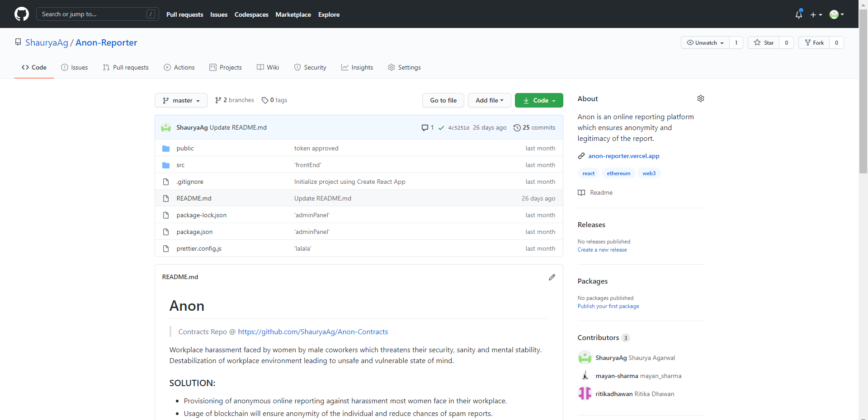This screenshot has height=420, width=868.
Task: Click the ethereum topic tag
Action: (618, 173)
